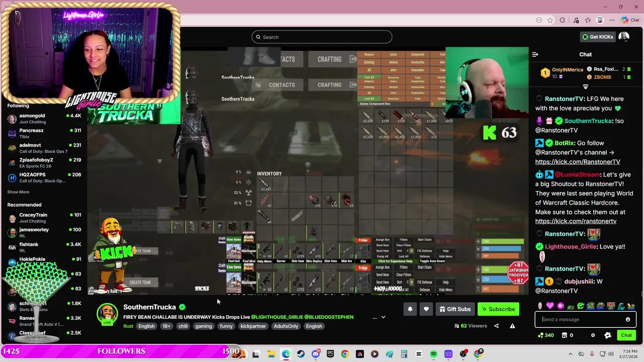This screenshot has height=362, width=644.
Task: Open the kick.com/RanstonerTV link in chat
Action: click(578, 162)
